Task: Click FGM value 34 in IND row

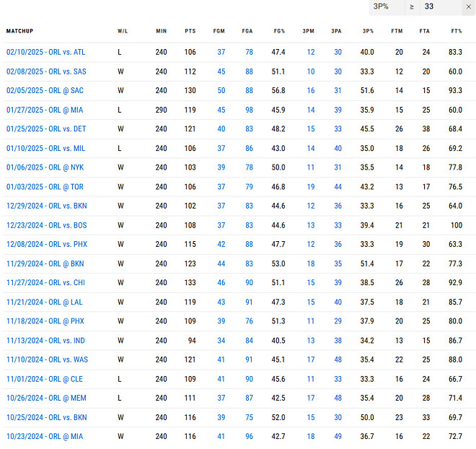Action: tap(221, 341)
